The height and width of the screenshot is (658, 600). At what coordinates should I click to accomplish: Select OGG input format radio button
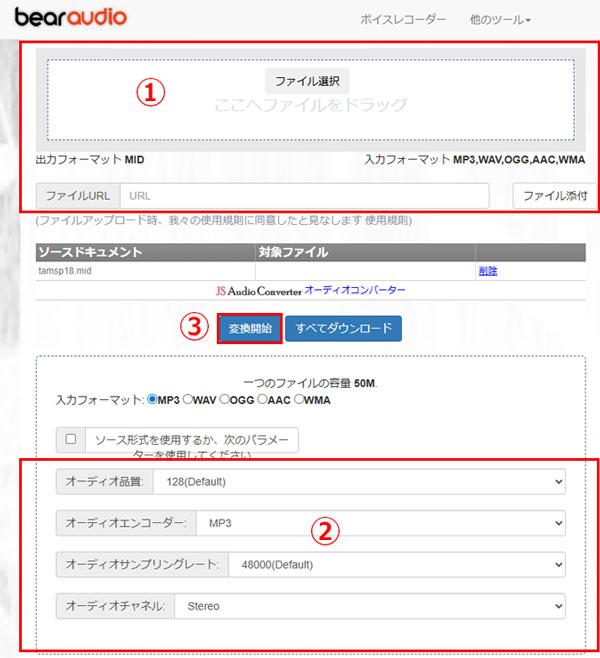(224, 400)
